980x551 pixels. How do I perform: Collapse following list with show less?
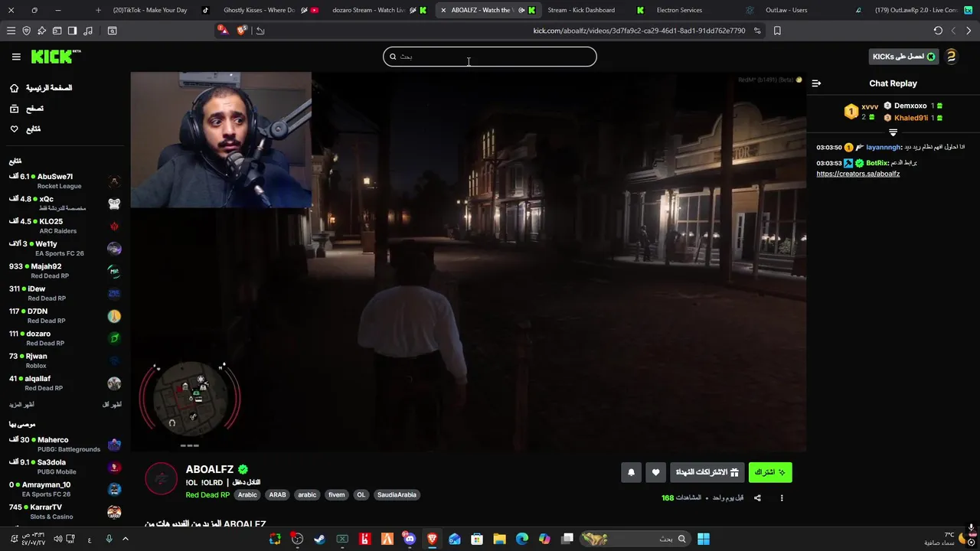coord(112,404)
